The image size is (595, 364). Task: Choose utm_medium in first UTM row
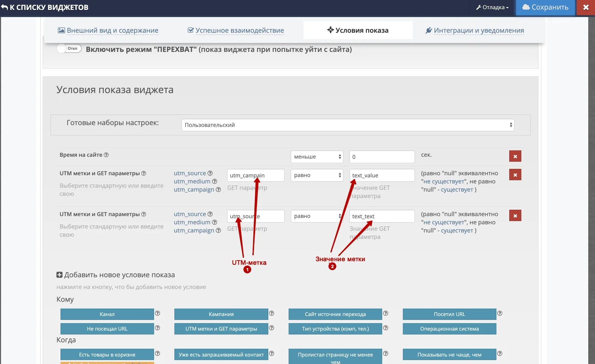click(x=192, y=181)
